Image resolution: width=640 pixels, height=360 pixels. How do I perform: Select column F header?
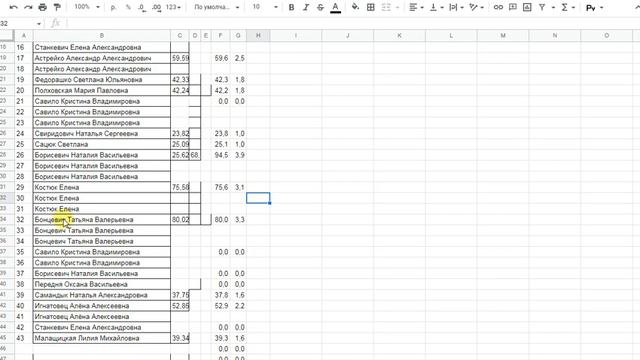[x=220, y=36]
